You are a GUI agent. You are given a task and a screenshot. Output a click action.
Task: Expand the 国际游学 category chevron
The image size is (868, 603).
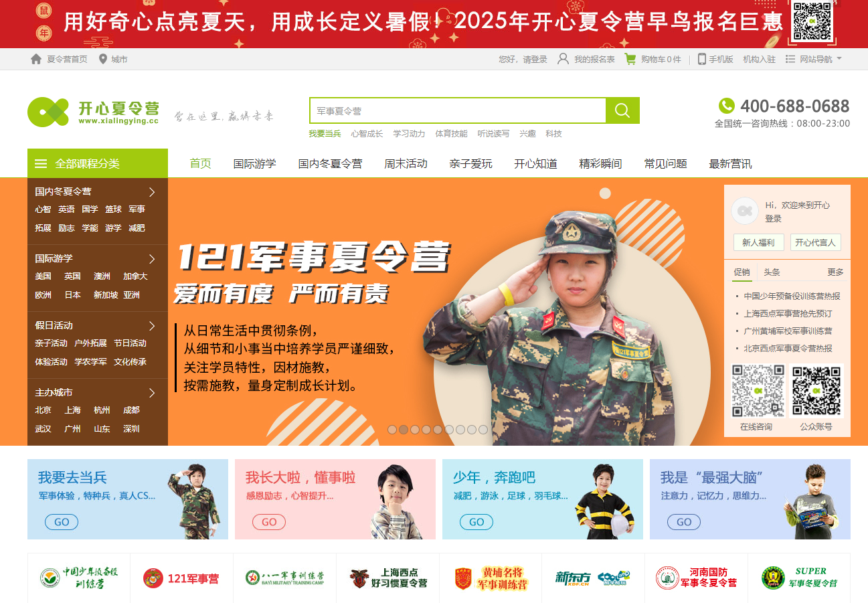tap(152, 259)
